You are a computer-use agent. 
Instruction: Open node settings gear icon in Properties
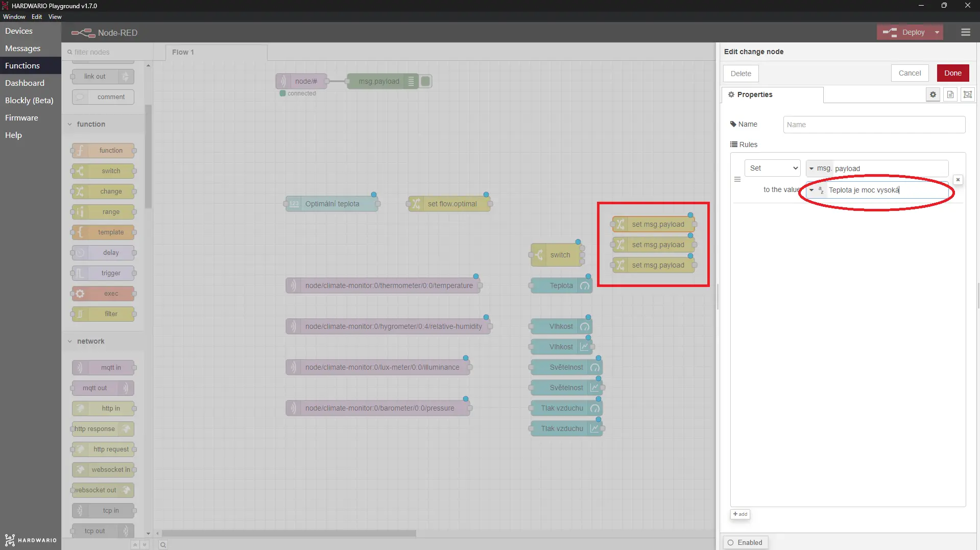(x=933, y=94)
